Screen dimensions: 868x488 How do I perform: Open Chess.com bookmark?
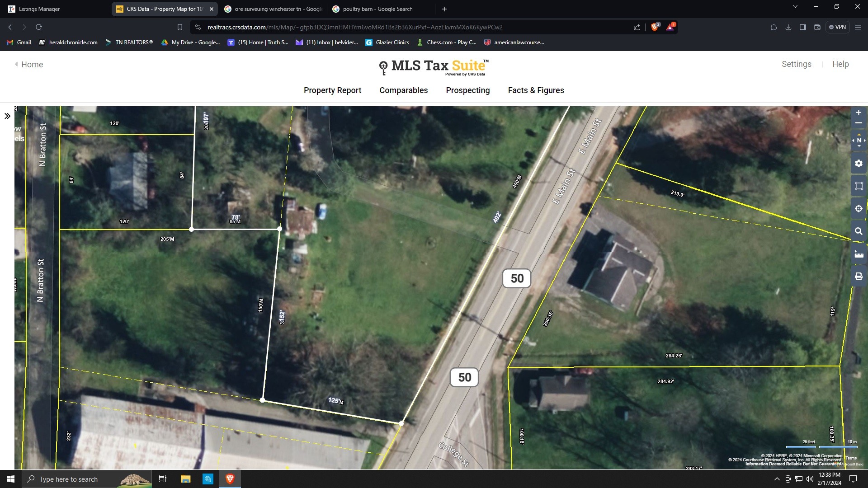(x=447, y=42)
